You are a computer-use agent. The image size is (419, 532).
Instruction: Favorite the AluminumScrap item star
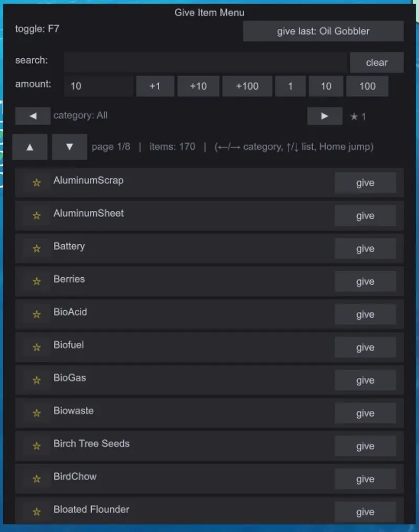point(37,183)
